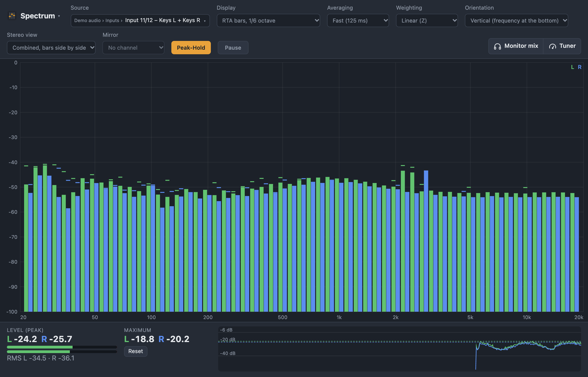The height and width of the screenshot is (377, 588).
Task: Click the L -24.2 peak level value
Action: [x=22, y=339]
